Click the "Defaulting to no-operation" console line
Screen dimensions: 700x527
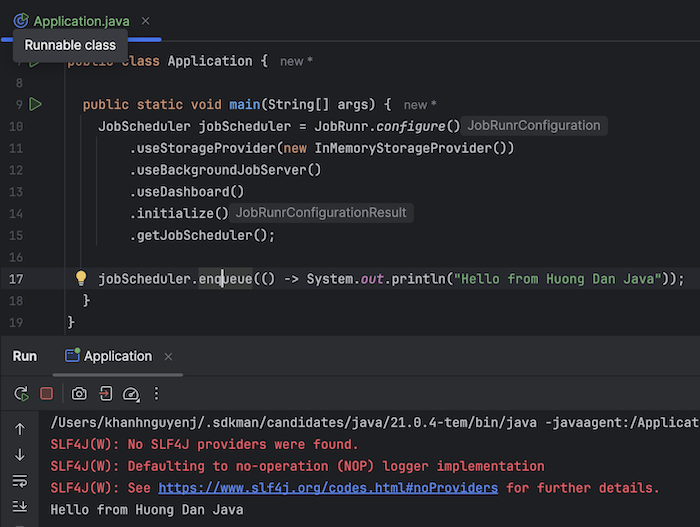[x=297, y=466]
